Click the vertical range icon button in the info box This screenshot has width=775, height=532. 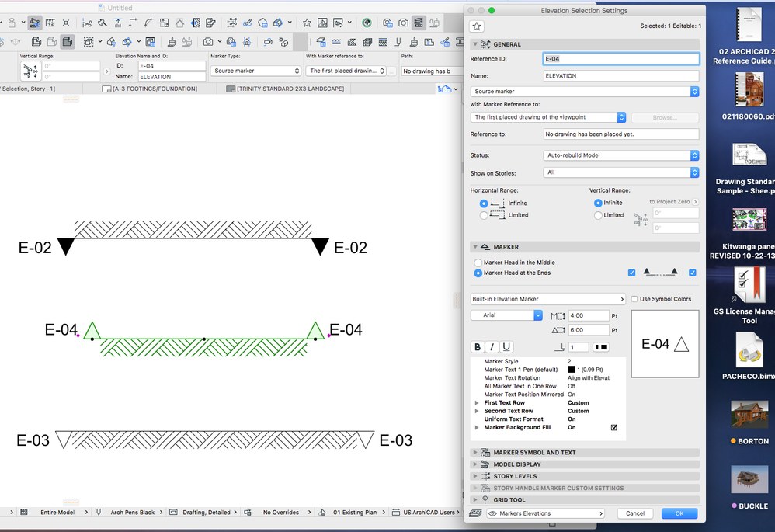pos(30,71)
